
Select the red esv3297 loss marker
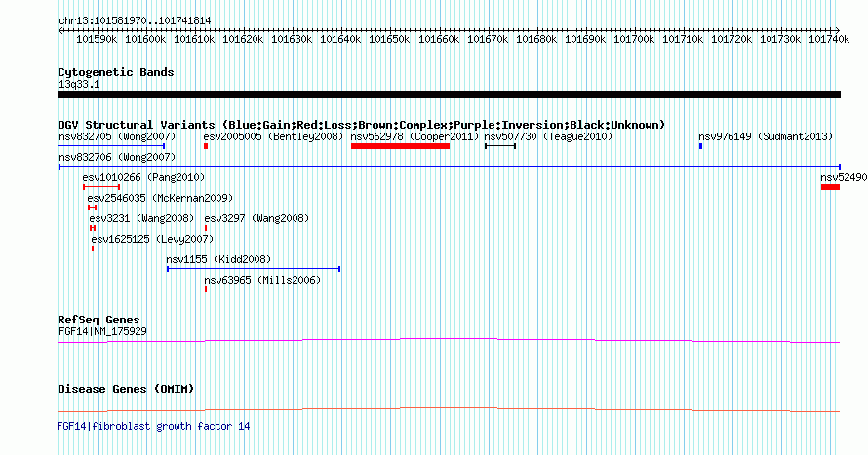(x=206, y=228)
